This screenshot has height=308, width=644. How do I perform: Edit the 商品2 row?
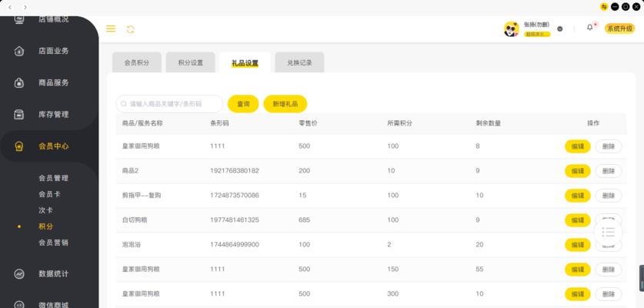(x=578, y=171)
